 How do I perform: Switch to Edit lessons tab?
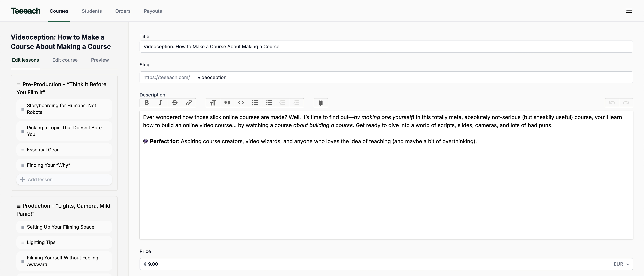coord(25,60)
